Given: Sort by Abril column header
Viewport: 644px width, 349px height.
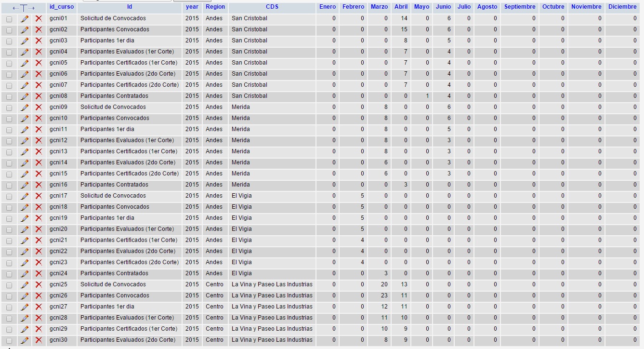Looking at the screenshot, I should coord(401,7).
